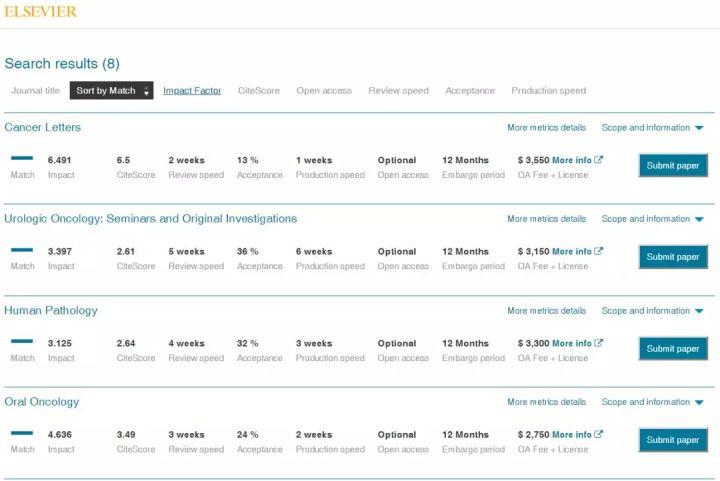Sort results by Acceptance

point(470,90)
